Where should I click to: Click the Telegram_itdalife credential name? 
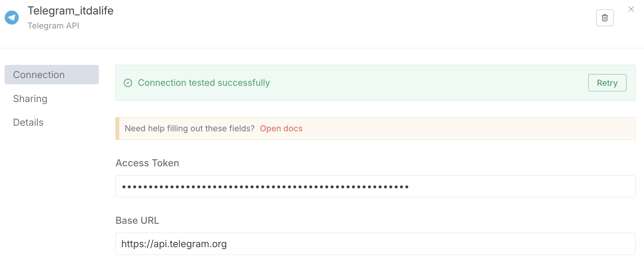(70, 11)
